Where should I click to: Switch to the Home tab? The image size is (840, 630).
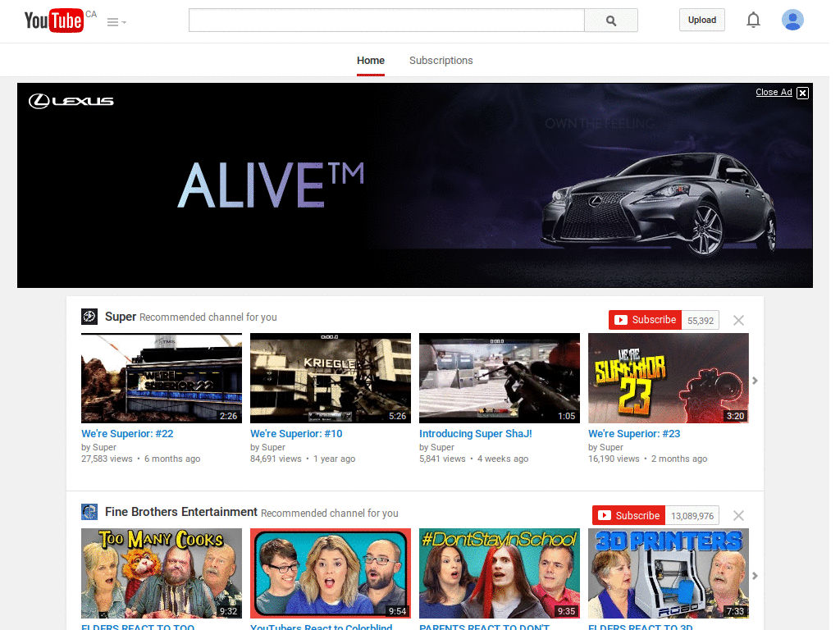point(371,61)
